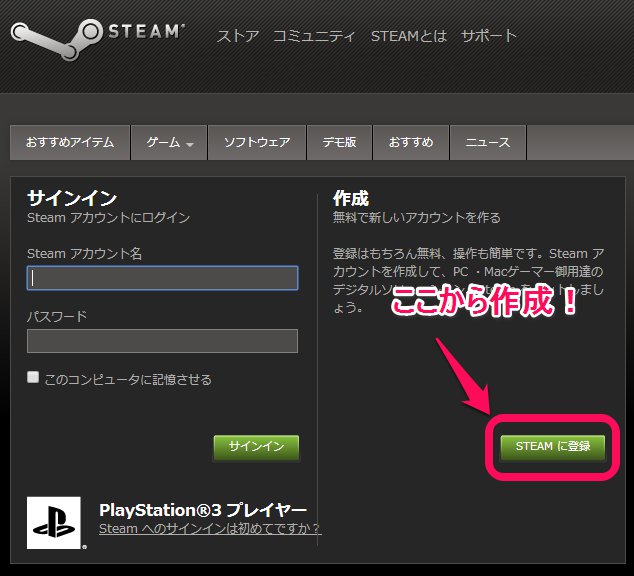Click the サインイン section heading
The width and height of the screenshot is (634, 576).
tap(72, 198)
